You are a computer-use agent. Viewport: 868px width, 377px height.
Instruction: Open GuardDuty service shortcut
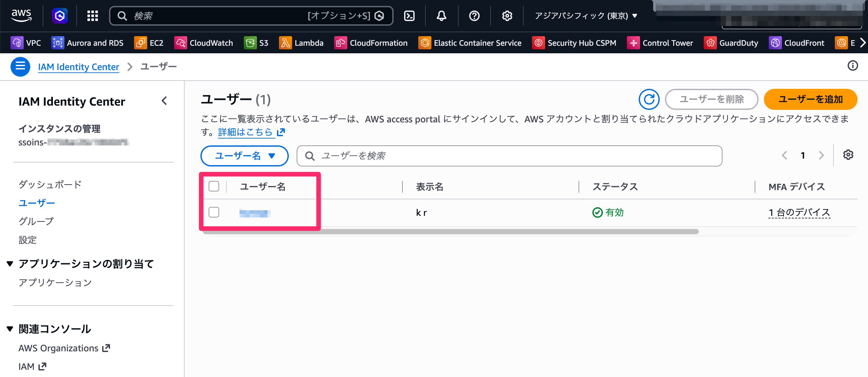pyautogui.click(x=731, y=43)
